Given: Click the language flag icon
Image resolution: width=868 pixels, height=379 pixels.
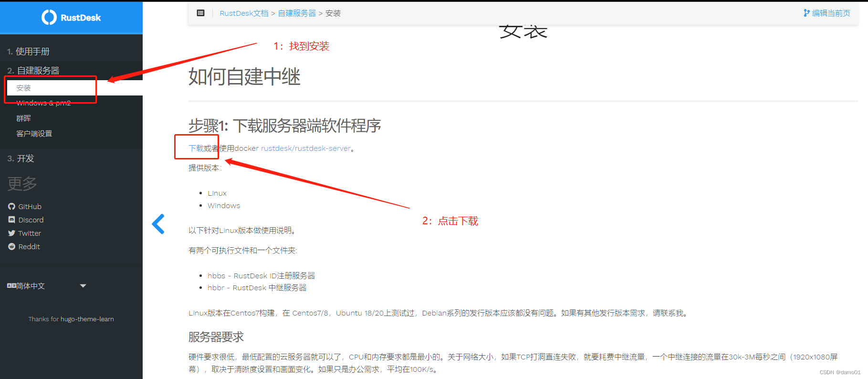Looking at the screenshot, I should click(11, 285).
